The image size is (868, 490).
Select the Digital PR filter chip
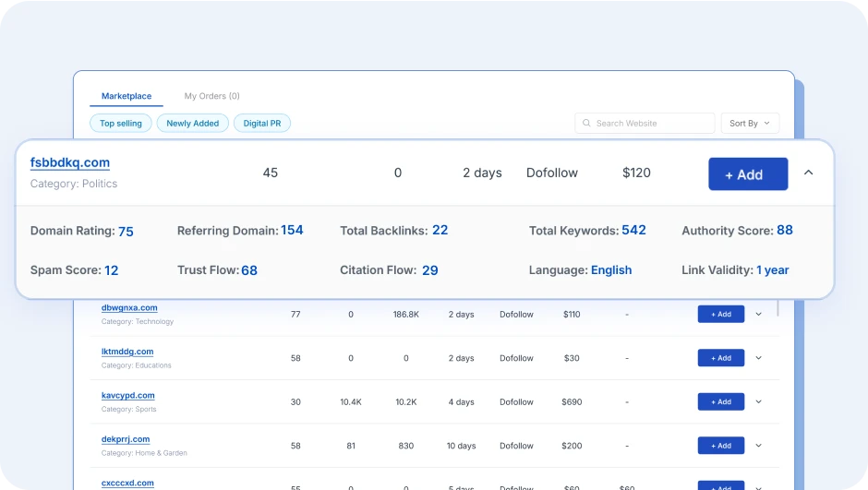coord(262,124)
